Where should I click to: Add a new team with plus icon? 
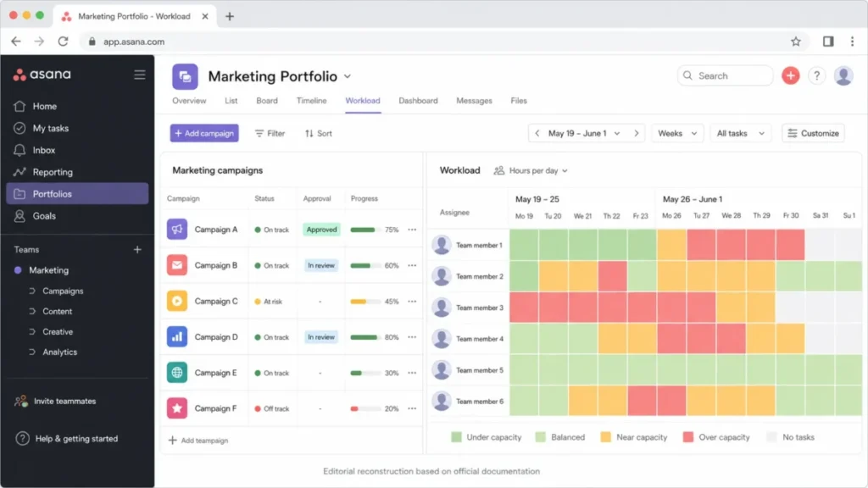tap(137, 250)
